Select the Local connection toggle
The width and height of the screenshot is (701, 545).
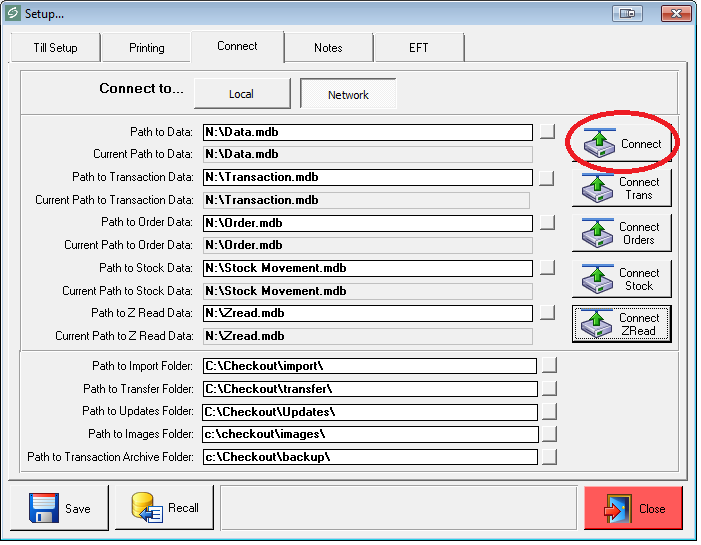pos(241,94)
